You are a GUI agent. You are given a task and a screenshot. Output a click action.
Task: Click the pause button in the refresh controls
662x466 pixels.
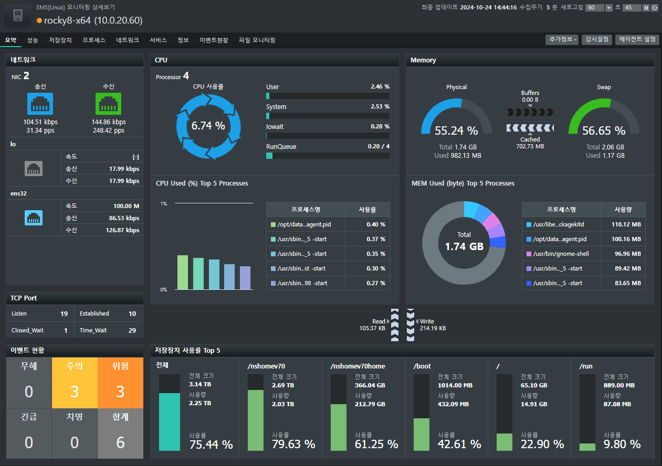click(x=647, y=8)
